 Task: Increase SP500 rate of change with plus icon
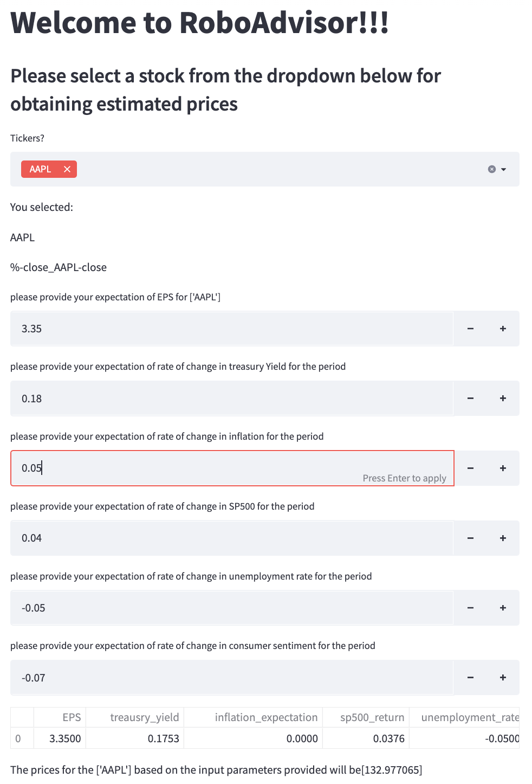pos(502,538)
